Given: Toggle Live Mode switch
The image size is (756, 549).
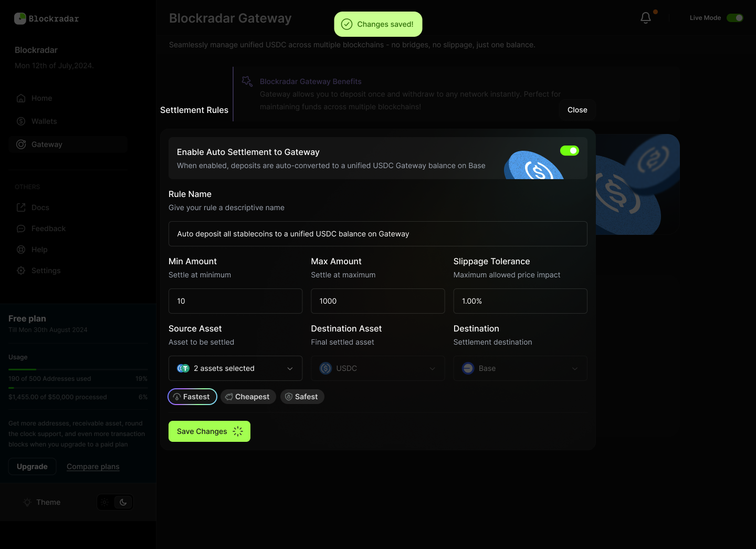Looking at the screenshot, I should (x=735, y=18).
